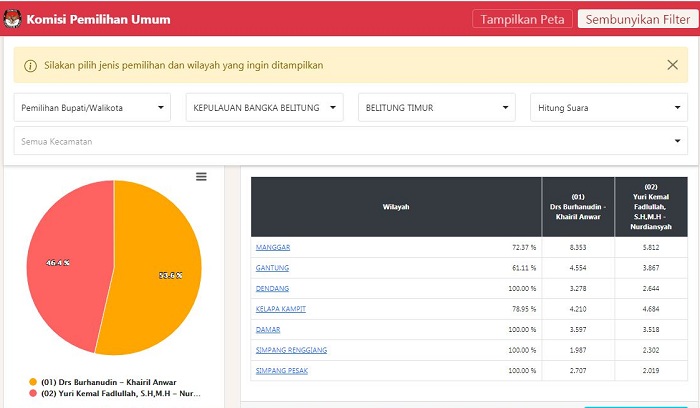The width and height of the screenshot is (700, 408).
Task: Click the (01) Drs Burhanudin column header
Action: tap(578, 207)
